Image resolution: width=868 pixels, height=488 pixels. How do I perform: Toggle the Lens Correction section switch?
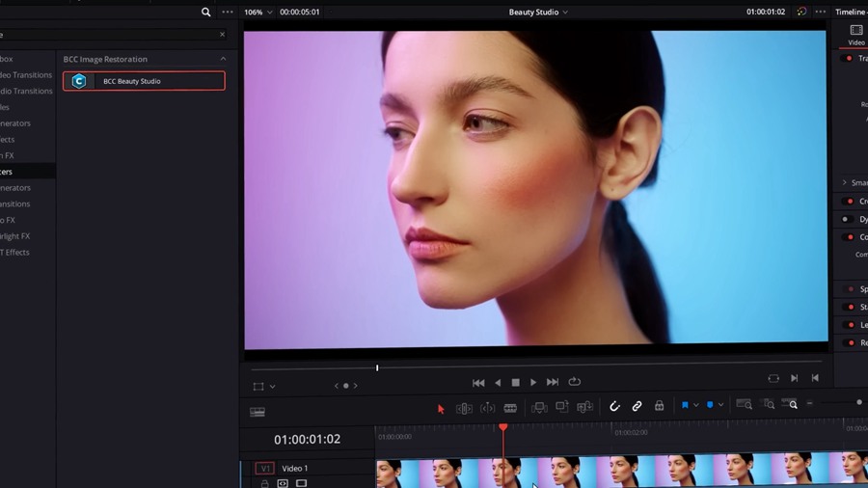click(849, 325)
